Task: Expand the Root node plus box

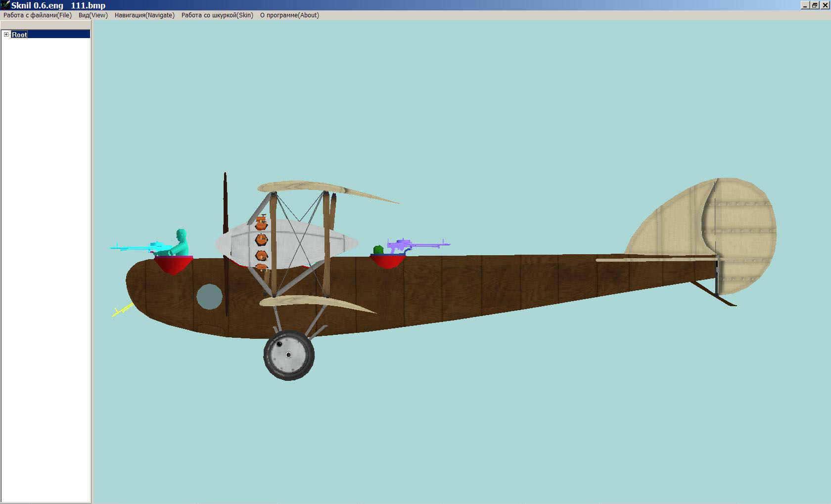Action: pyautogui.click(x=6, y=35)
